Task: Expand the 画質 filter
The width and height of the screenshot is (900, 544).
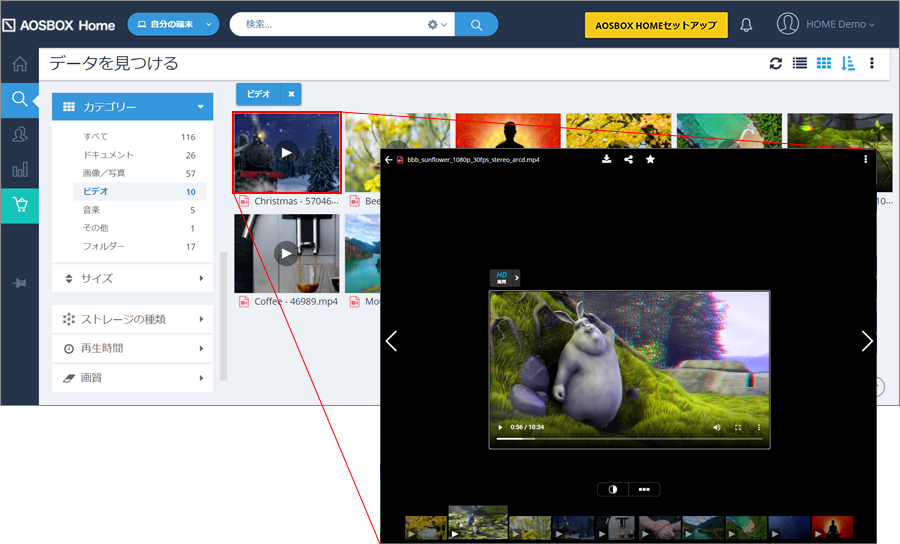Action: (133, 378)
